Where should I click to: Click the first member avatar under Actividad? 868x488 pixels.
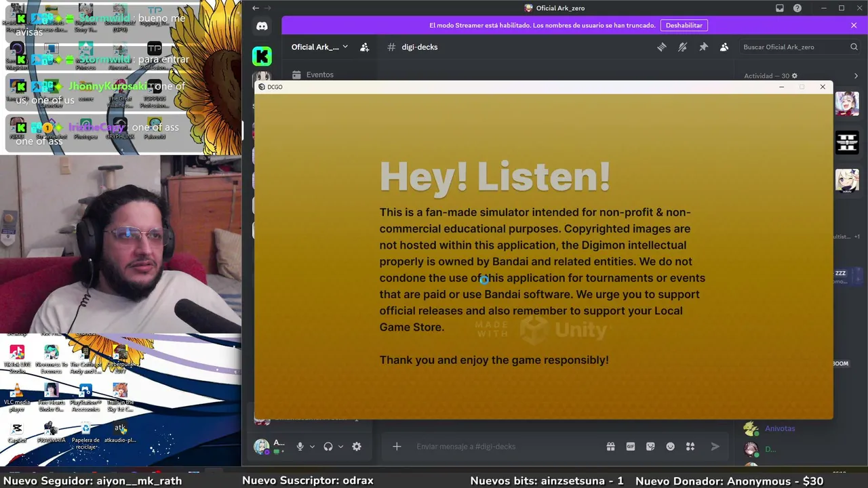tap(847, 103)
